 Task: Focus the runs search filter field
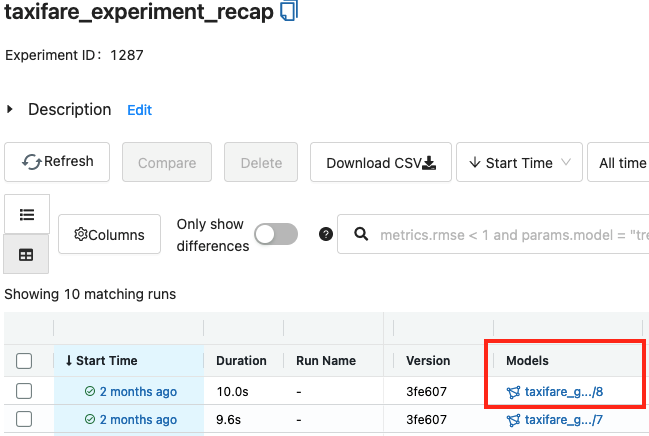click(x=493, y=234)
